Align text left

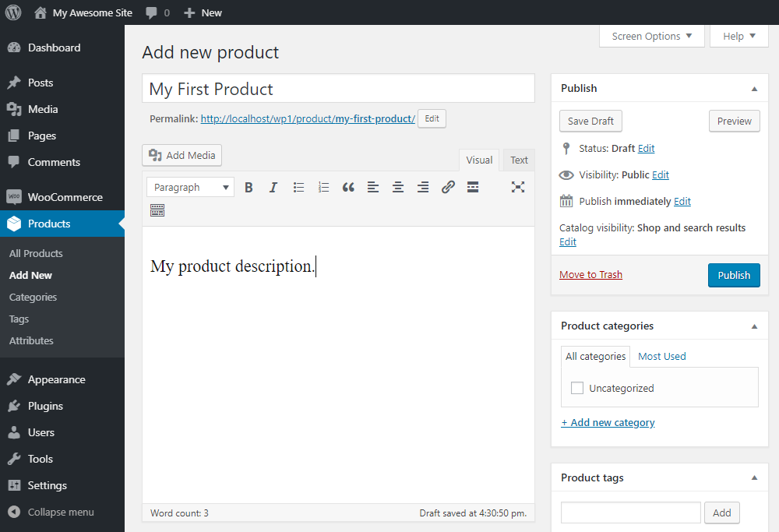[x=373, y=187]
